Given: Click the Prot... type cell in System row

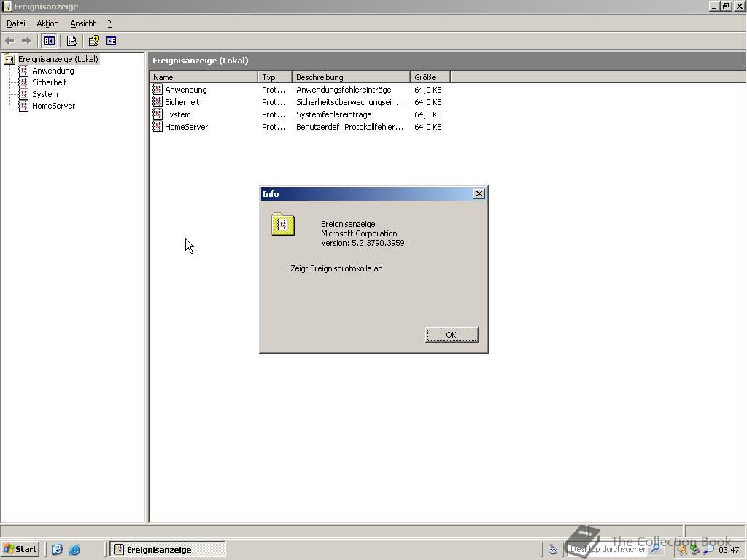Looking at the screenshot, I should 274,114.
